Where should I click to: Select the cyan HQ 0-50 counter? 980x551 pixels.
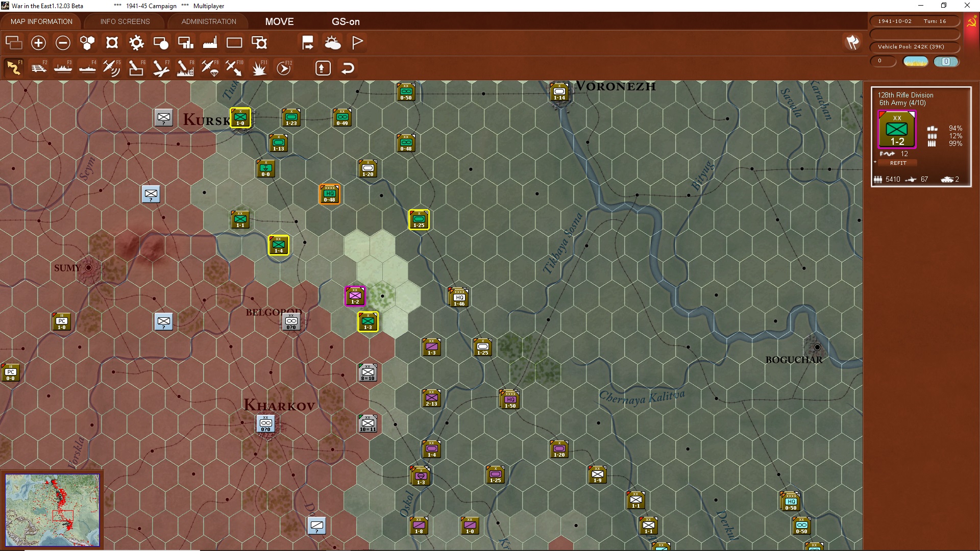tap(791, 502)
